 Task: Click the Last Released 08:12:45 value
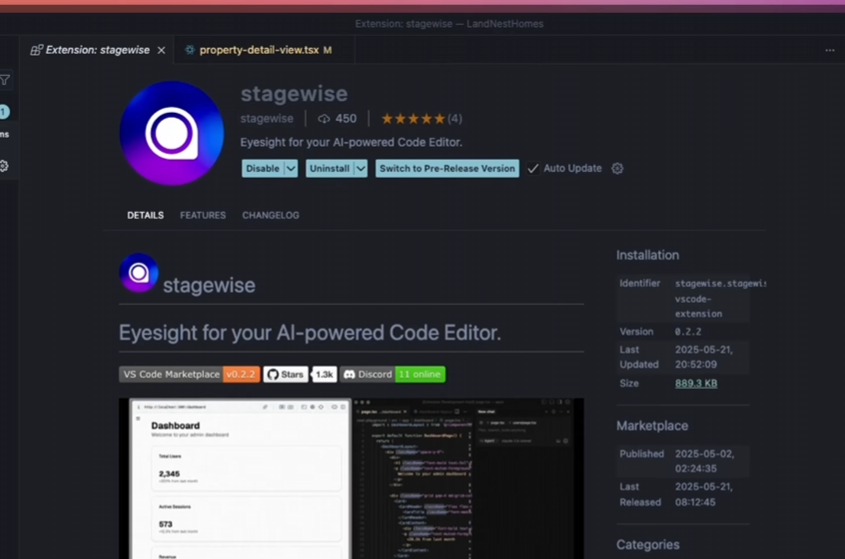pos(704,494)
